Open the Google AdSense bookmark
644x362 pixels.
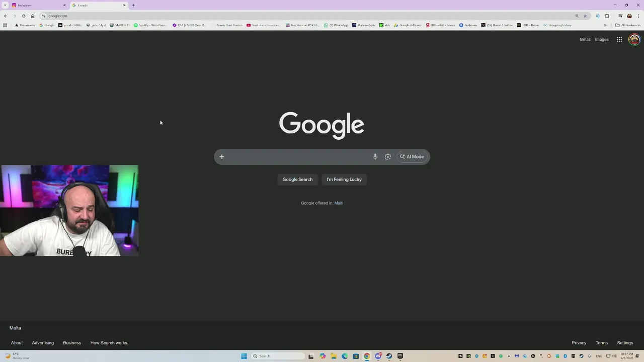click(408, 25)
